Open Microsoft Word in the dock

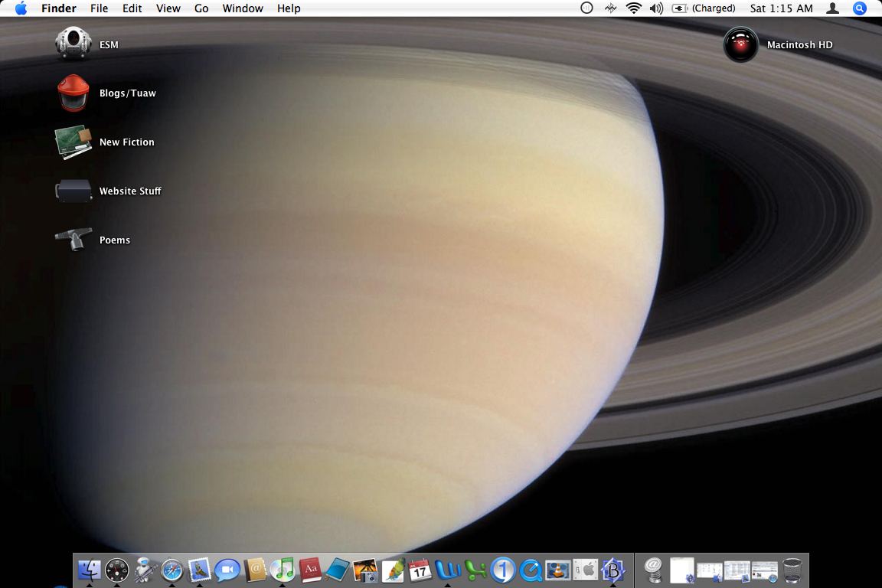(448, 570)
